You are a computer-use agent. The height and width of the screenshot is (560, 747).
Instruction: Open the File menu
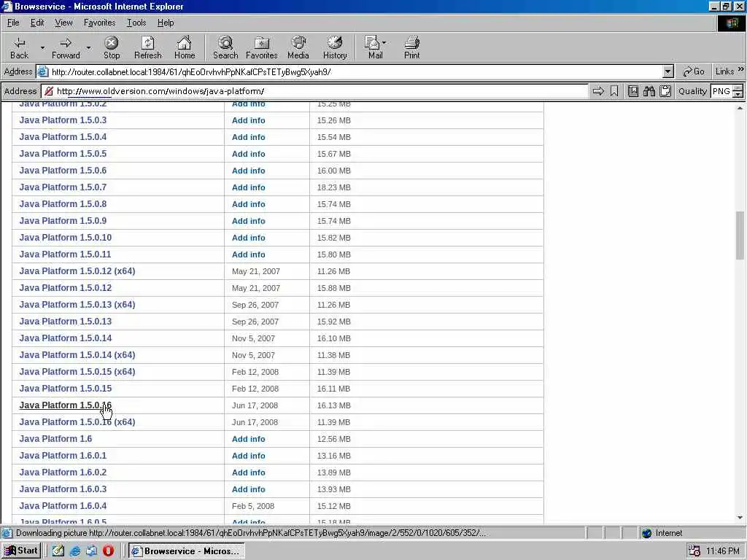[13, 23]
